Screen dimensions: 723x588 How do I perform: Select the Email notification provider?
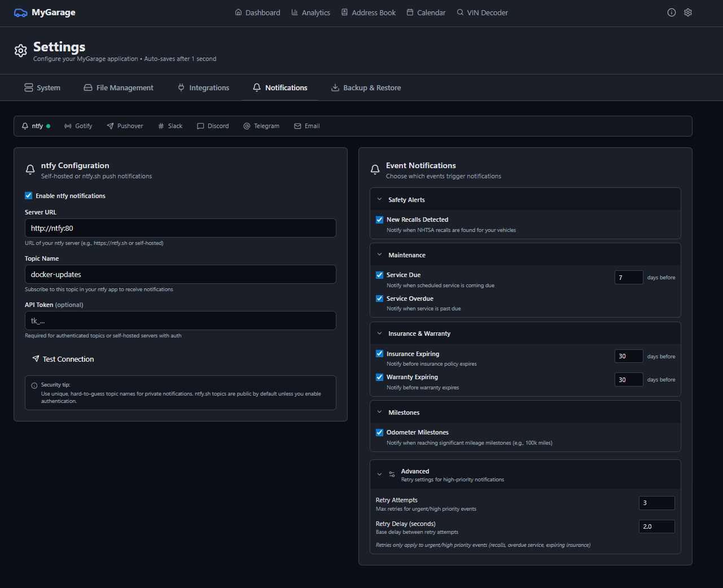[x=306, y=126]
